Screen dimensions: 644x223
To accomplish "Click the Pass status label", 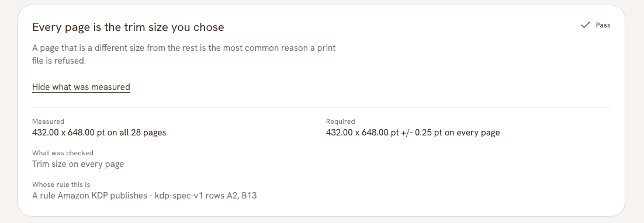I will [603, 26].
